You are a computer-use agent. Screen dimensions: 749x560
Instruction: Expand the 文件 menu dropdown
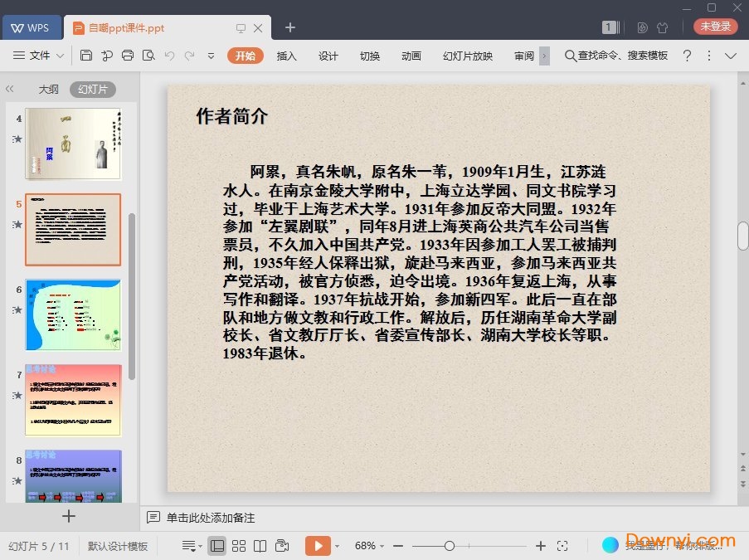point(40,56)
